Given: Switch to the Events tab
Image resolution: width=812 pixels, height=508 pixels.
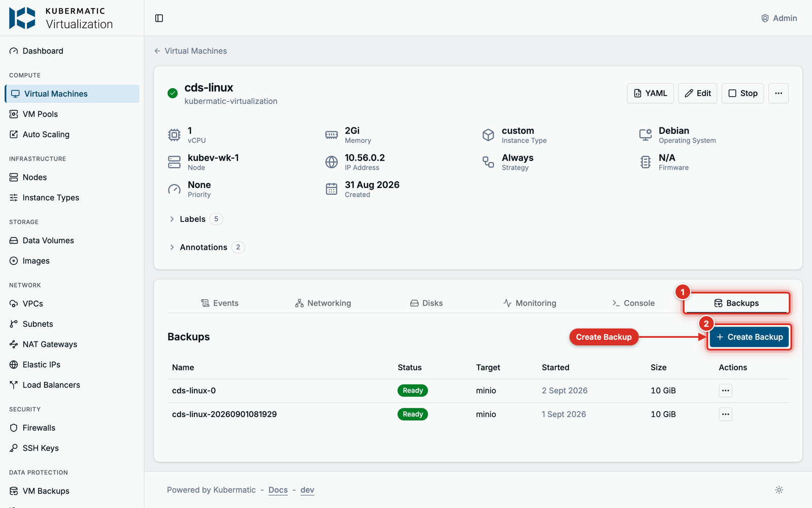Looking at the screenshot, I should click(x=220, y=303).
